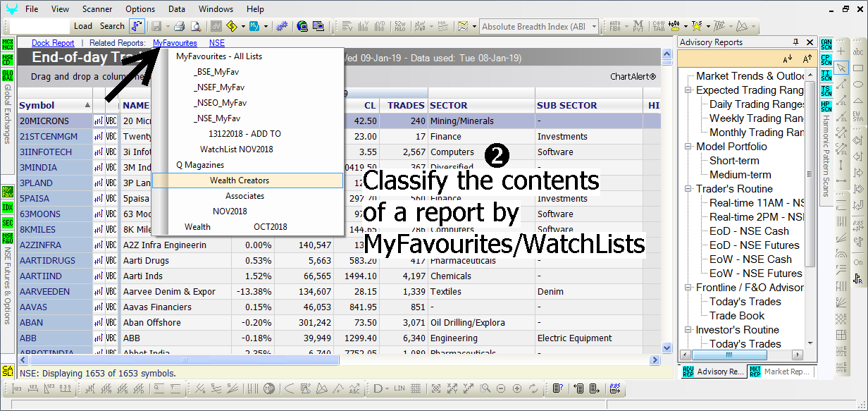Open Daily Trading Ranges report
Image resolution: width=868 pixels, height=411 pixels.
(757, 104)
